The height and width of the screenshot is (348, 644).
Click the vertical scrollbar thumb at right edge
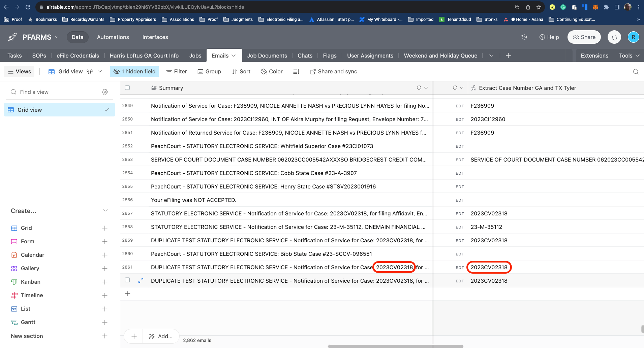[642, 329]
